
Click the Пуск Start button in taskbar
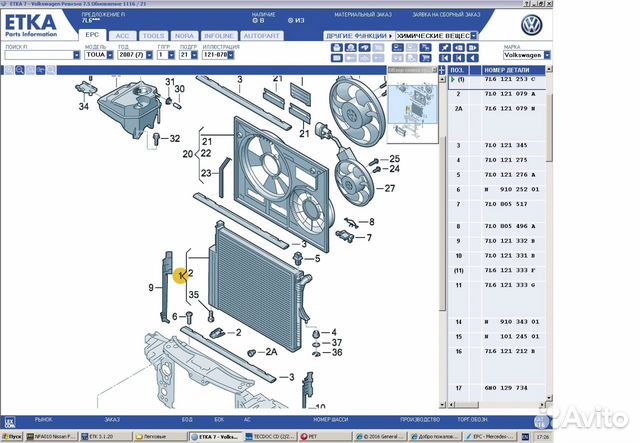coord(12,436)
